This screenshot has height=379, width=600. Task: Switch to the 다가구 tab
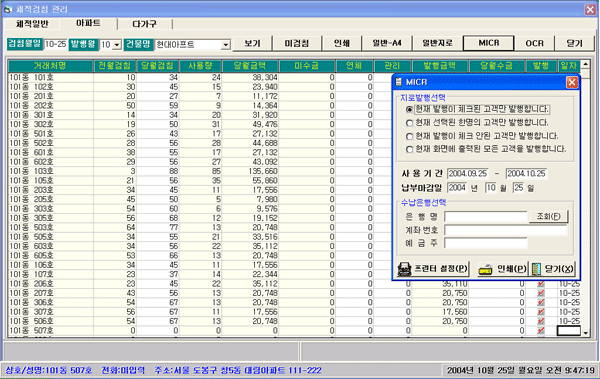(145, 24)
